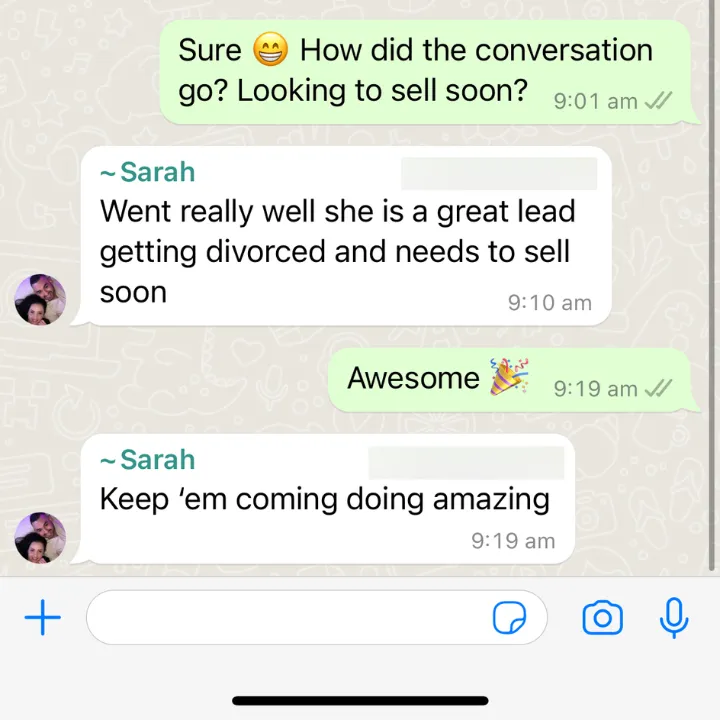Image resolution: width=720 pixels, height=720 pixels.
Task: Focus the message text input field
Action: coord(316,617)
